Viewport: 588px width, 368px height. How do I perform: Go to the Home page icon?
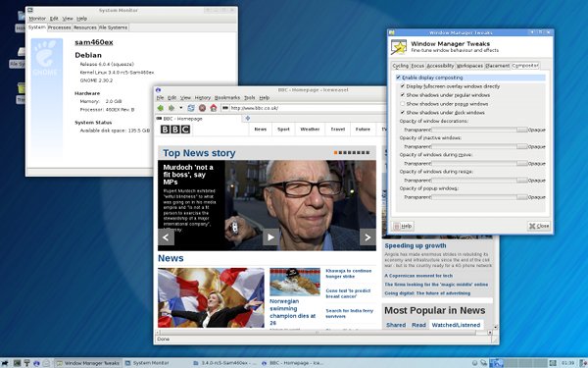214,108
